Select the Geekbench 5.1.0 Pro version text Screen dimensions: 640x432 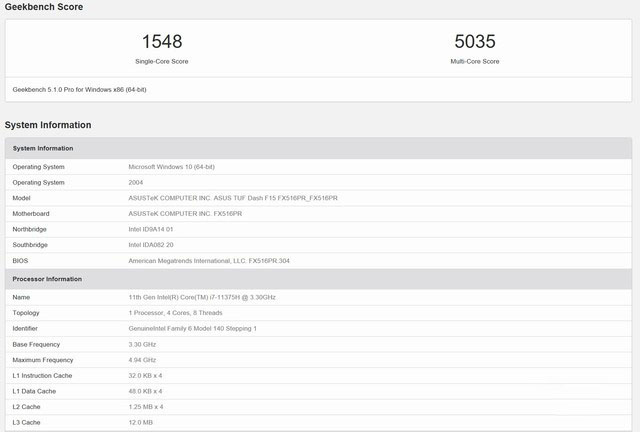(79, 89)
